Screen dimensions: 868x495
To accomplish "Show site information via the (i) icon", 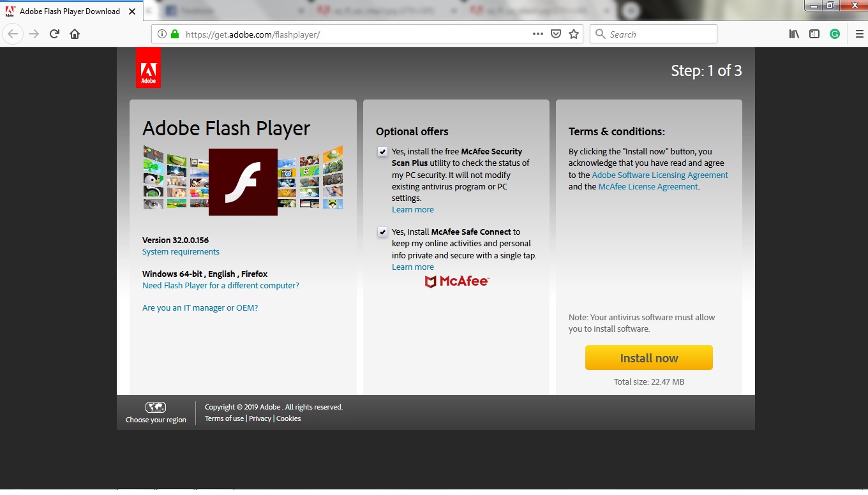I will click(161, 34).
